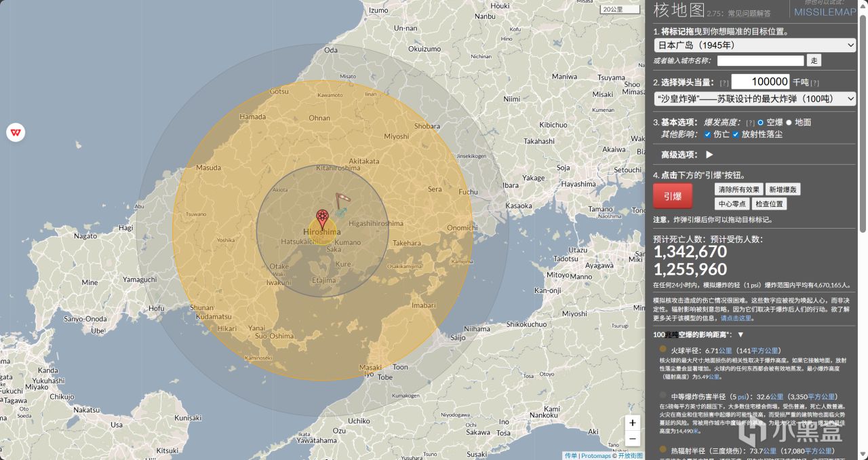
Task: Click 检查位置 button
Action: pyautogui.click(x=769, y=204)
